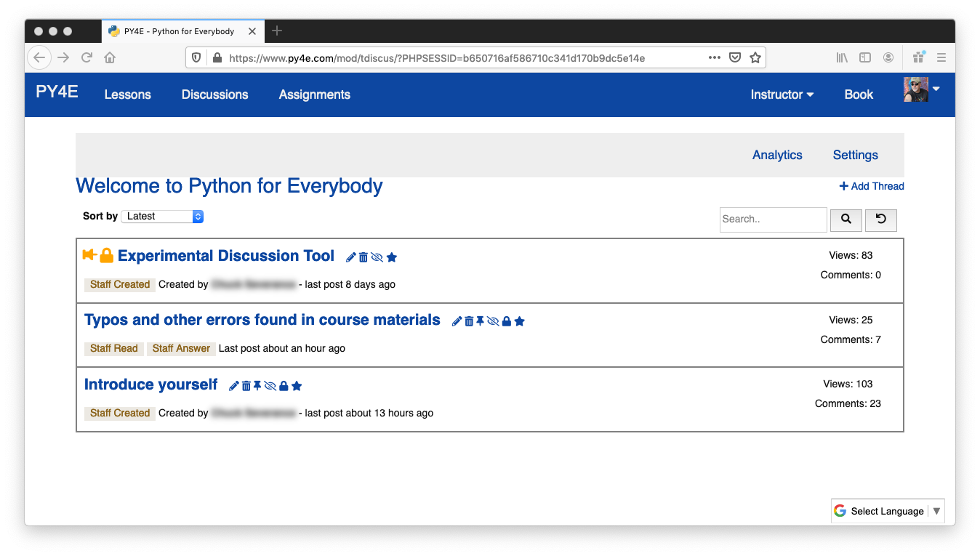Toggle the lock on Typos and other errors thread
Image resolution: width=980 pixels, height=556 pixels.
507,321
